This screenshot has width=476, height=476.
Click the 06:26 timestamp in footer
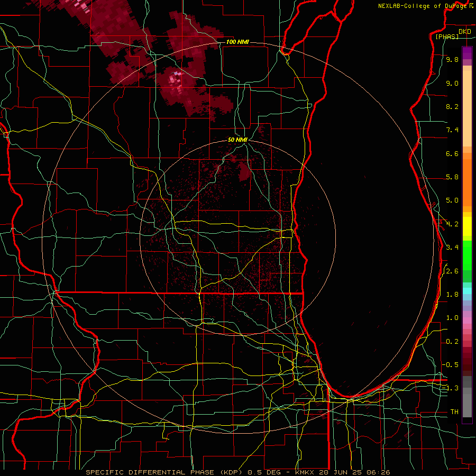[378, 472]
